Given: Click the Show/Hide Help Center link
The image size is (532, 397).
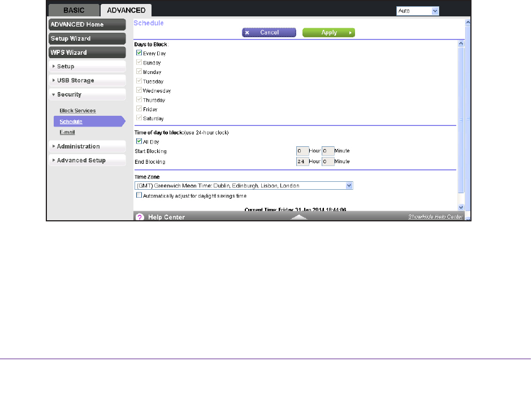Looking at the screenshot, I should click(x=435, y=217).
